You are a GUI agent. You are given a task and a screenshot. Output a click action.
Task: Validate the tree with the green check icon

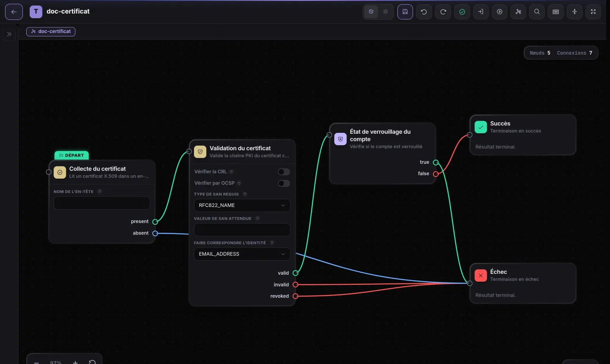click(462, 12)
